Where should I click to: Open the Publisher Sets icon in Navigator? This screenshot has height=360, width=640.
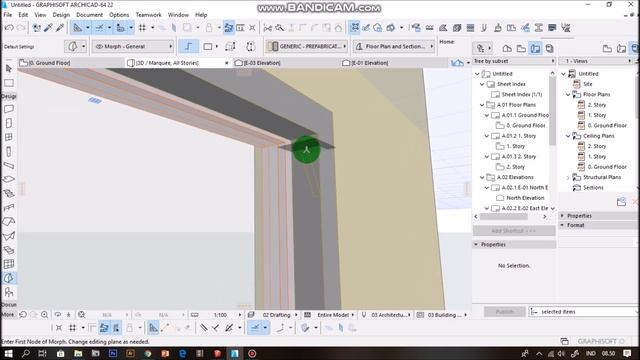click(549, 48)
